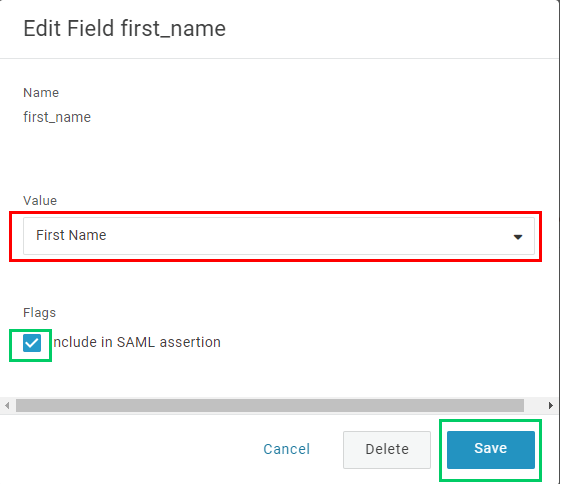Delete the first_name field
This screenshot has height=485, width=561.
click(x=387, y=450)
